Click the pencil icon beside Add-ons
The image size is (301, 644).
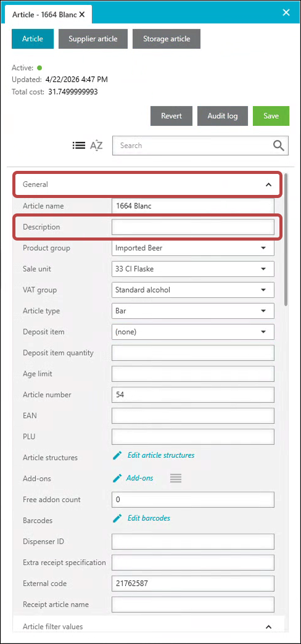117,478
